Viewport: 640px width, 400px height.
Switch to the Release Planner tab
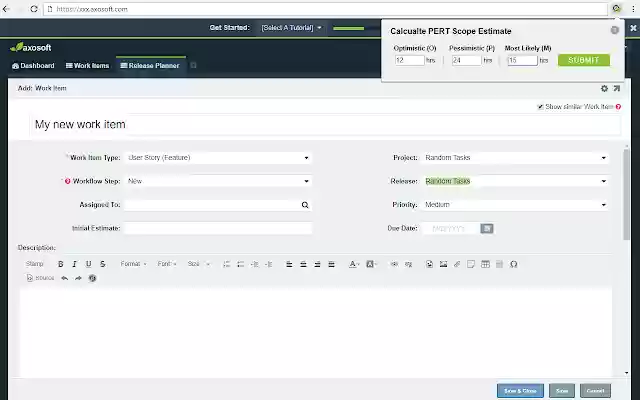click(x=150, y=66)
